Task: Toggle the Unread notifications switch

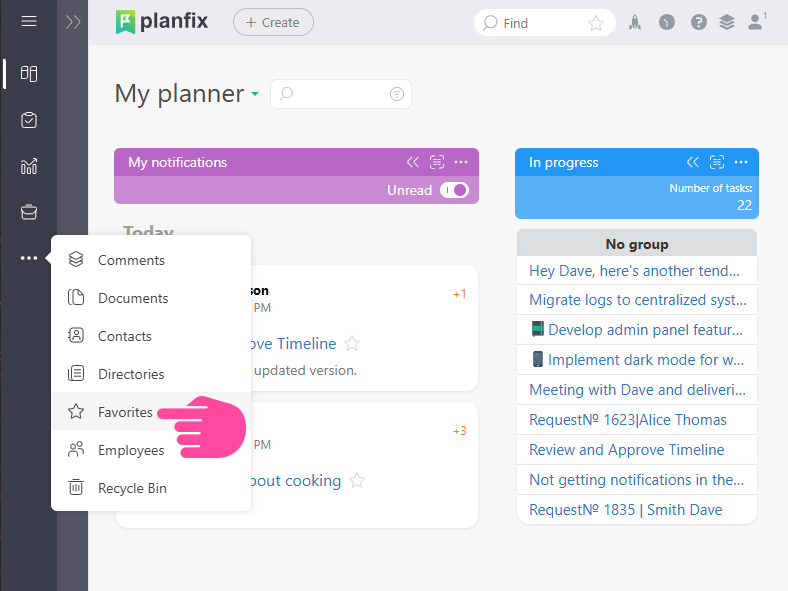Action: point(454,190)
